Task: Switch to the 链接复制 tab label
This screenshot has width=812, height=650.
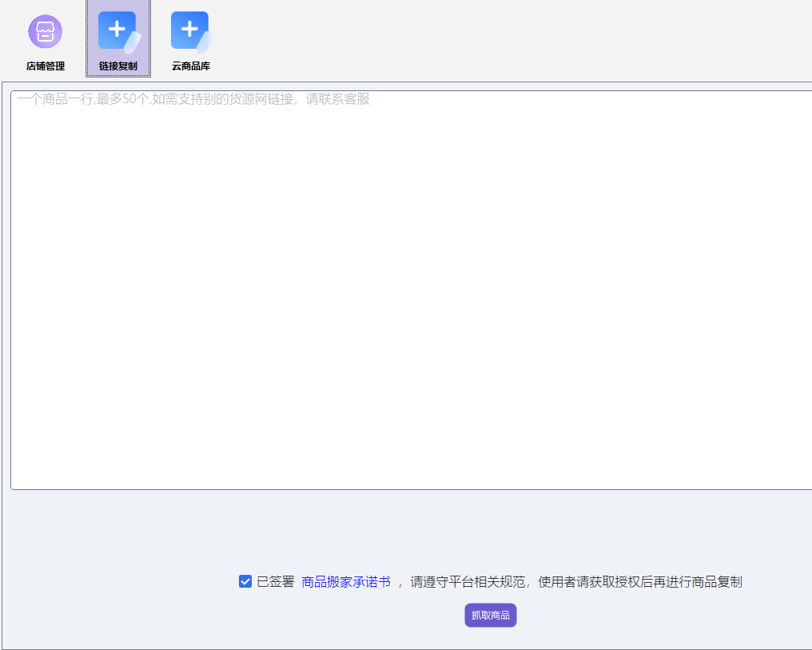Action: tap(118, 66)
